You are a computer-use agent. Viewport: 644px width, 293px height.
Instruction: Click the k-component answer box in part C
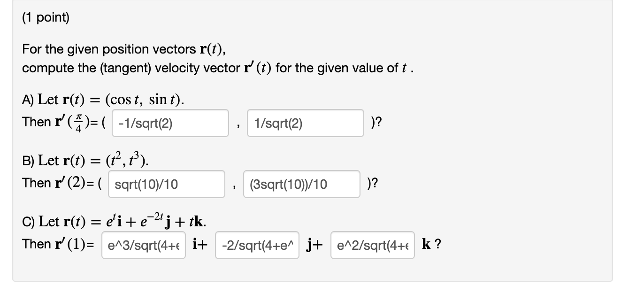click(372, 245)
